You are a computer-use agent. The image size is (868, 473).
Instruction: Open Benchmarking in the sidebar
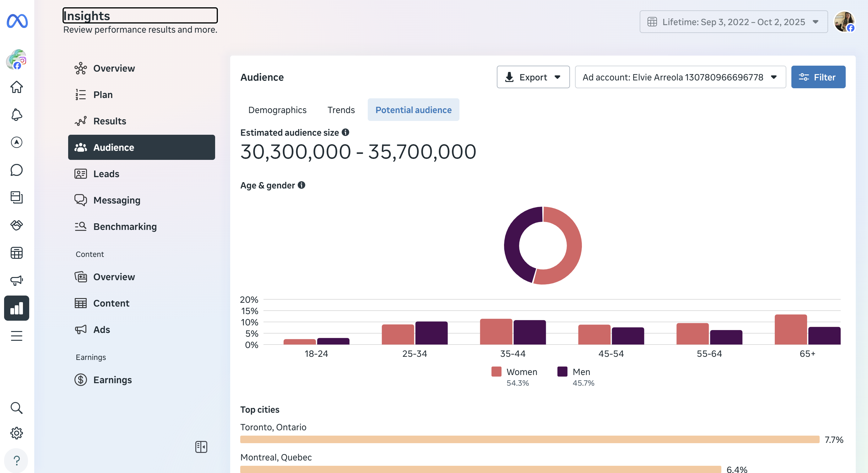[125, 226]
